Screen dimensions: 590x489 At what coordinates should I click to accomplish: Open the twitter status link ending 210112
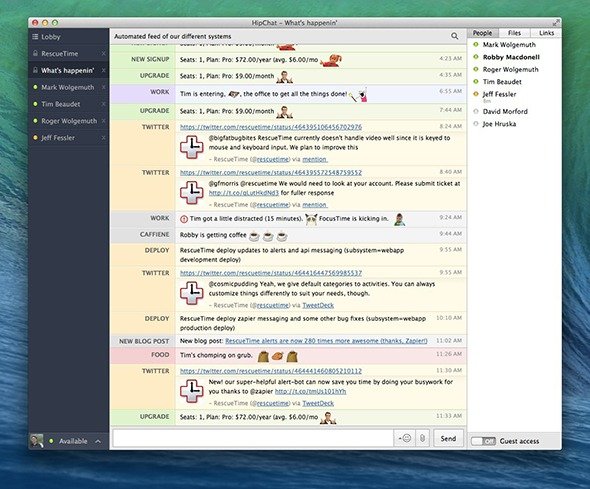click(x=271, y=371)
